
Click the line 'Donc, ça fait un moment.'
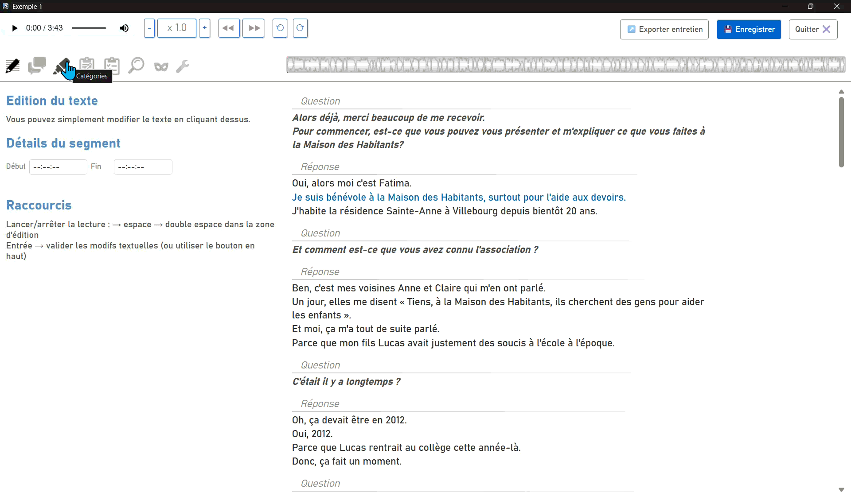point(347,461)
